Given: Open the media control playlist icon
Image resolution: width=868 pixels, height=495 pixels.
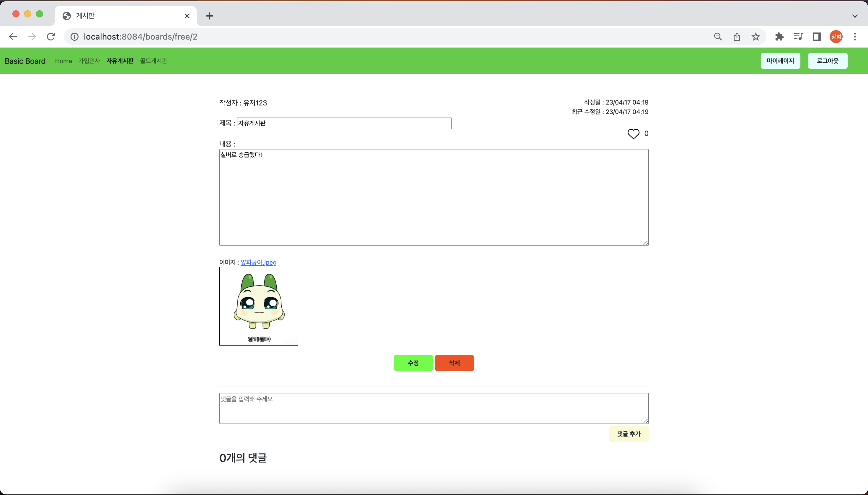Looking at the screenshot, I should tap(798, 37).
